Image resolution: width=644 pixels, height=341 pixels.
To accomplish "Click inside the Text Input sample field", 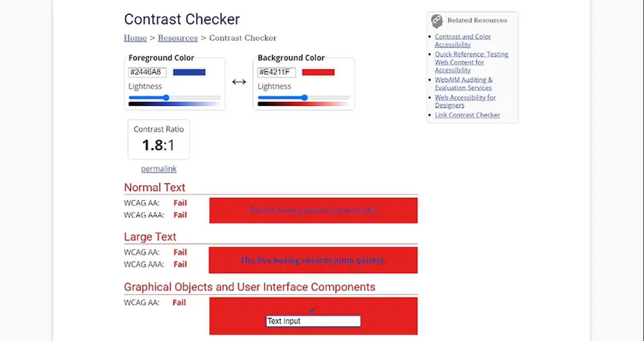I will [x=313, y=321].
